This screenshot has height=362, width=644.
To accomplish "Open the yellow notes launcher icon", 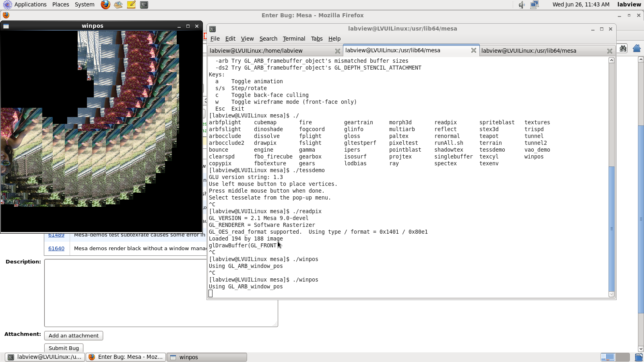I will click(131, 5).
